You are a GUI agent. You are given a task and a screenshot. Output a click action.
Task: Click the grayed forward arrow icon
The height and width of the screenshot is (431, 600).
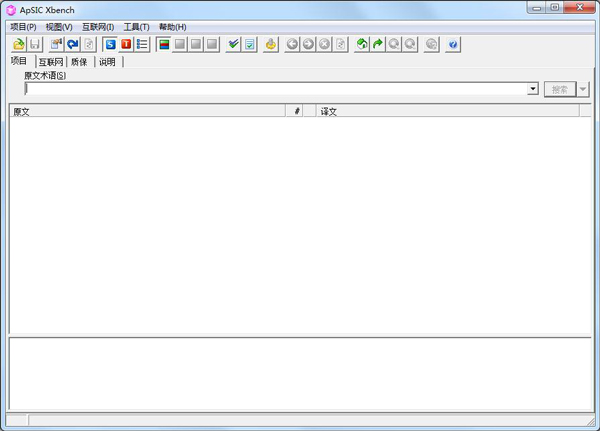click(308, 44)
